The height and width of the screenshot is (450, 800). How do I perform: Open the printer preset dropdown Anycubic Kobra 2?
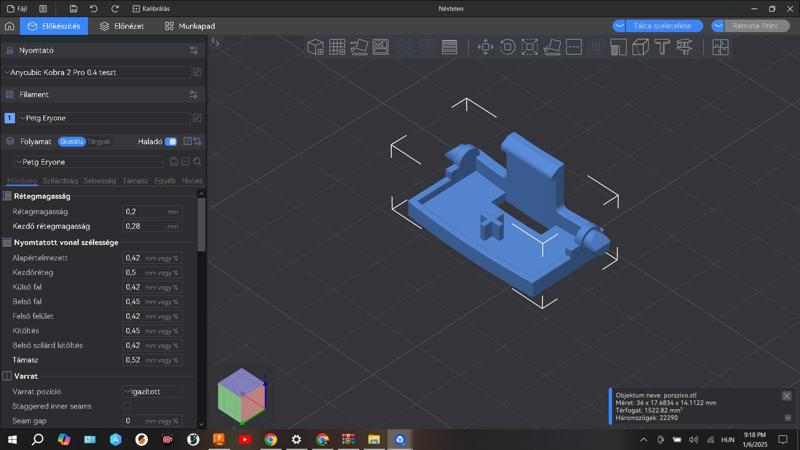tap(97, 72)
